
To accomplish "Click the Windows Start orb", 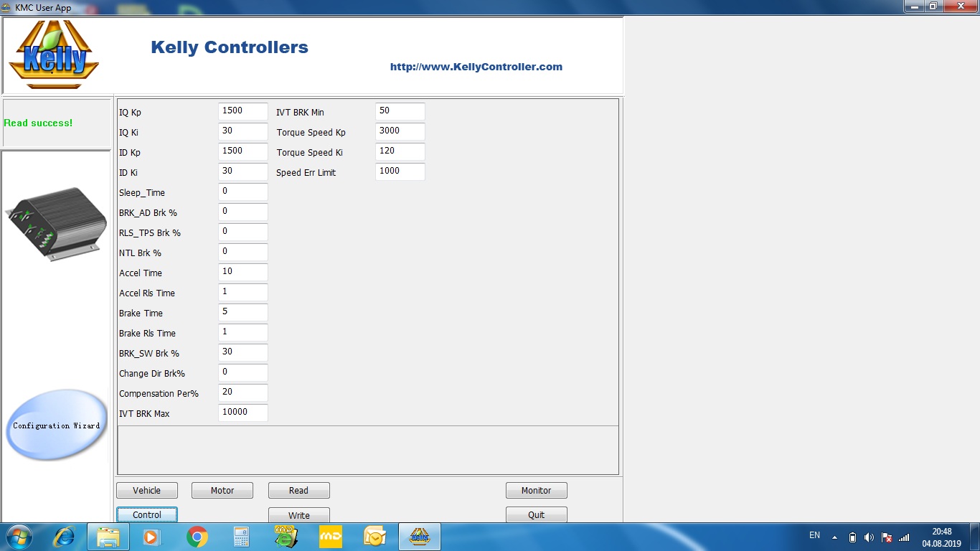I will pyautogui.click(x=19, y=537).
